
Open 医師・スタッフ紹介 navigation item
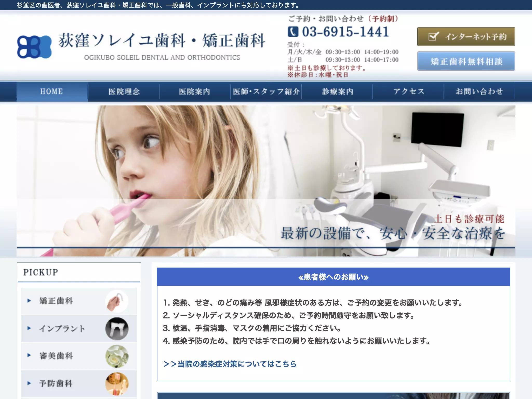[266, 91]
